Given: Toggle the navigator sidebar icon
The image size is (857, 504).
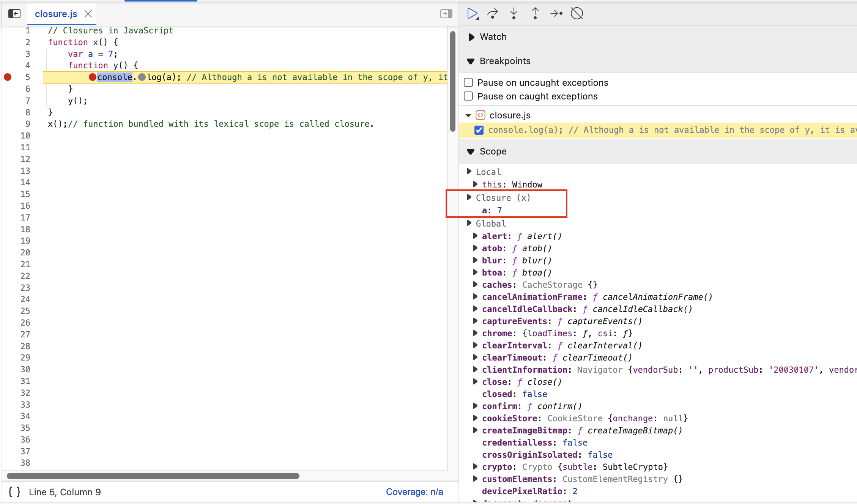Looking at the screenshot, I should 14,14.
